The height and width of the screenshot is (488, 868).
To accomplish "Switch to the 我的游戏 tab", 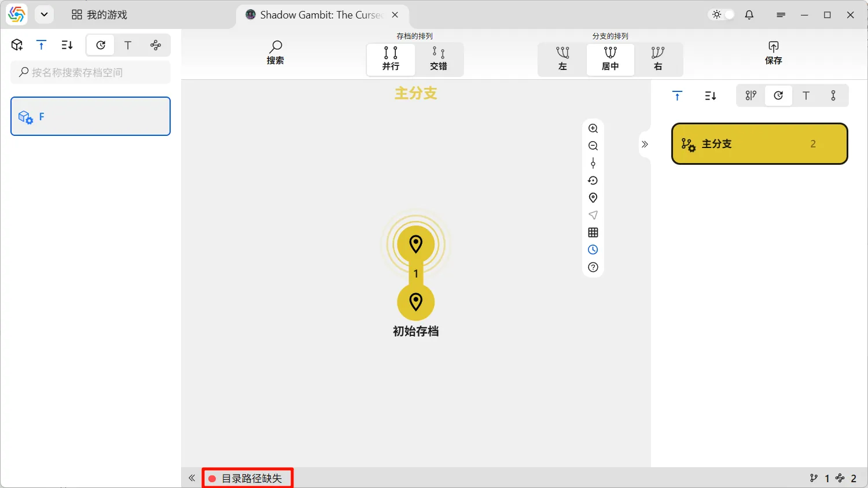I will click(100, 15).
